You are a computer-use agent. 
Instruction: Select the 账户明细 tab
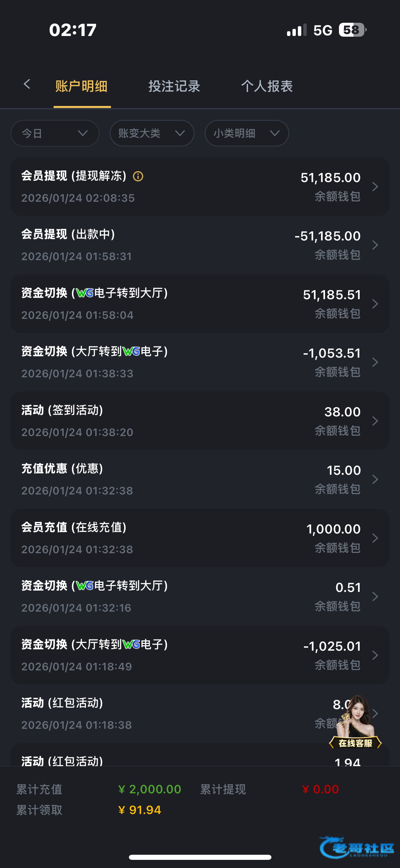tap(82, 86)
